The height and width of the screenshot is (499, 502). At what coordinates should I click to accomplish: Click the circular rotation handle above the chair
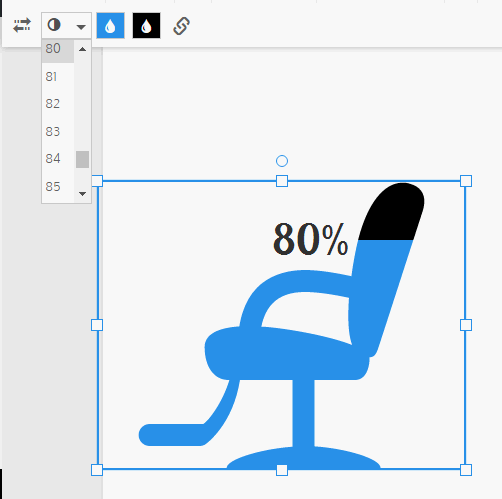(282, 161)
